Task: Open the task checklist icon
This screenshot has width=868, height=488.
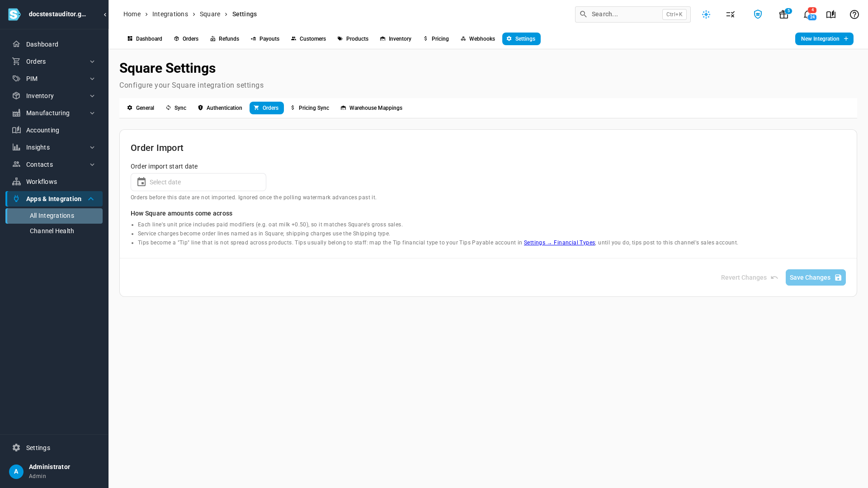Action: pyautogui.click(x=731, y=14)
